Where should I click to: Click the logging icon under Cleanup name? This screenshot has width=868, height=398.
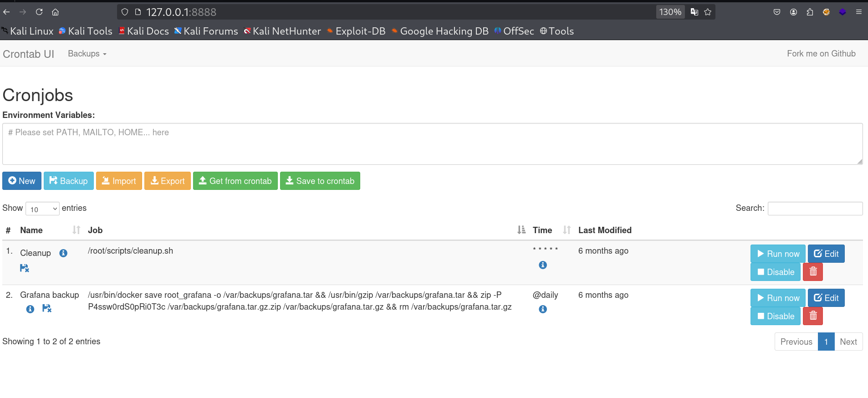[x=25, y=268]
